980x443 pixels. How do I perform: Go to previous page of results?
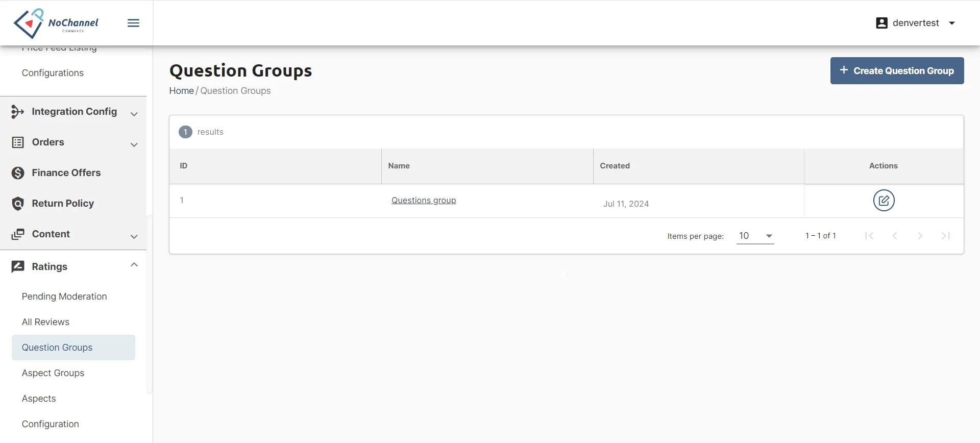click(x=895, y=236)
